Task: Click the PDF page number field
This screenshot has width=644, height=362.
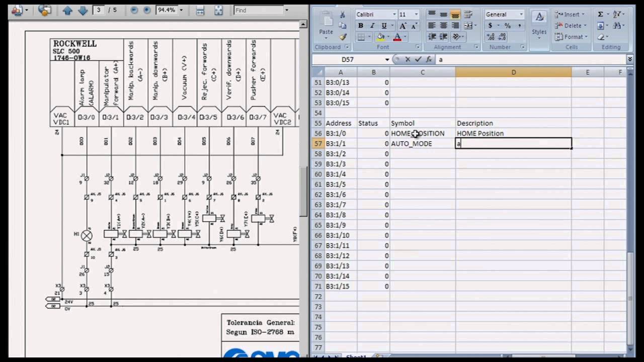Action: [x=99, y=10]
